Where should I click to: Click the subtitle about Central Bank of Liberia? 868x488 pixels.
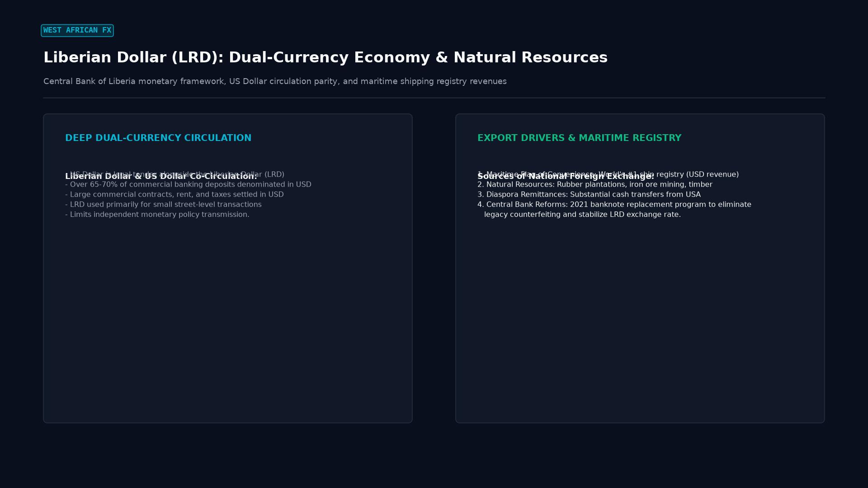pyautogui.click(x=275, y=81)
